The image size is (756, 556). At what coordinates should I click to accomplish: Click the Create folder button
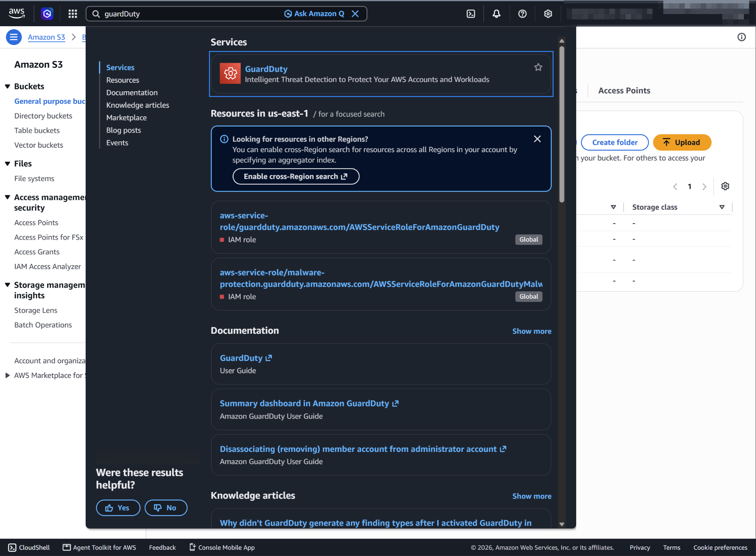615,143
